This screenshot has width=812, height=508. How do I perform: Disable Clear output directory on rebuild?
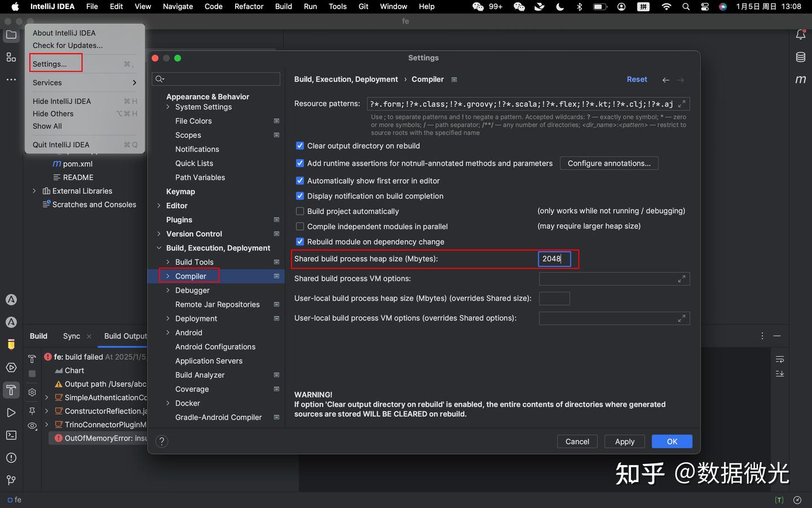click(x=300, y=146)
